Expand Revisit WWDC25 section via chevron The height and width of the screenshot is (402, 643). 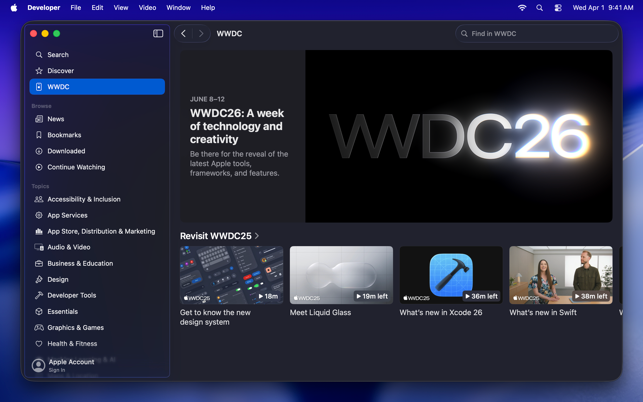(257, 236)
